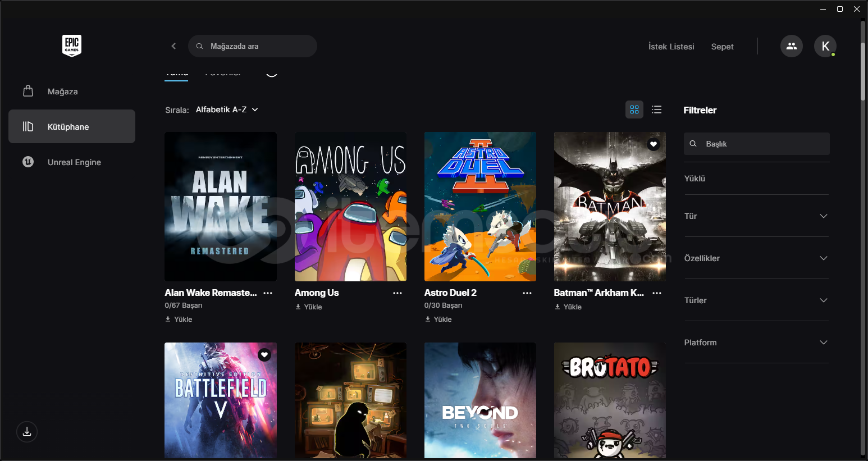868x461 pixels.
Task: Open the game cover with glowing TVs
Action: point(350,400)
